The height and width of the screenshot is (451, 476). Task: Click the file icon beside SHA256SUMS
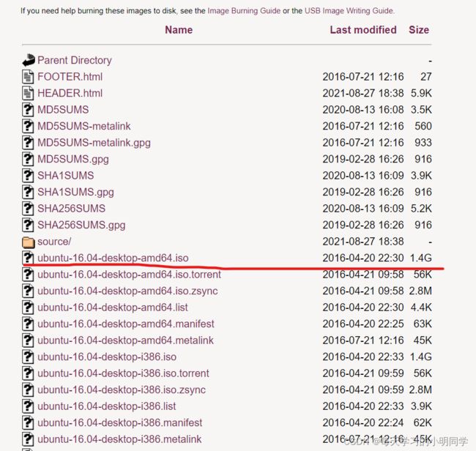coord(28,209)
